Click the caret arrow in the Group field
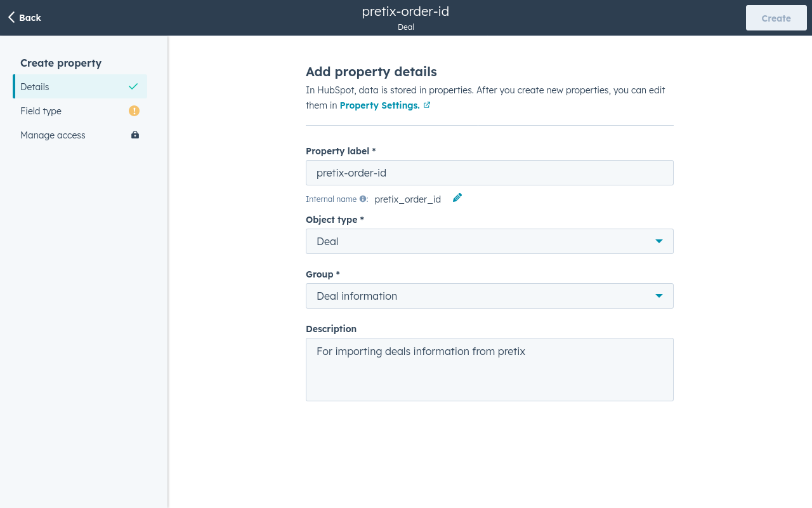The width and height of the screenshot is (812, 508). 658,296
